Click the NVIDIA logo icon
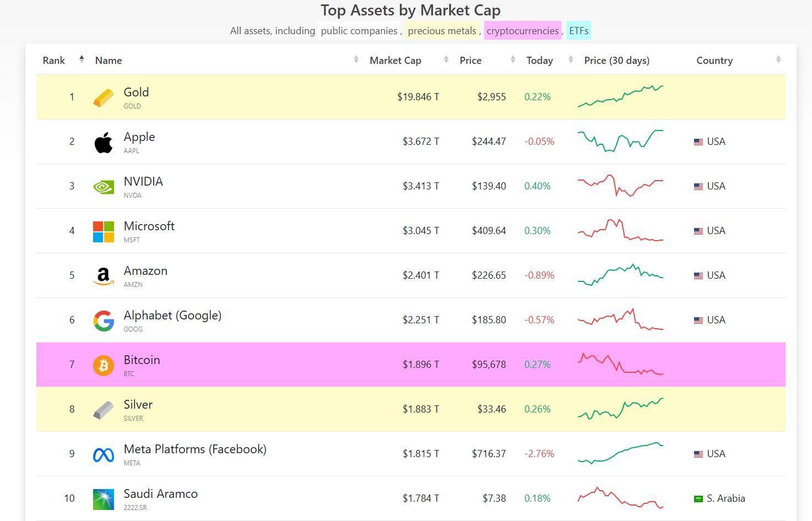 tap(104, 187)
